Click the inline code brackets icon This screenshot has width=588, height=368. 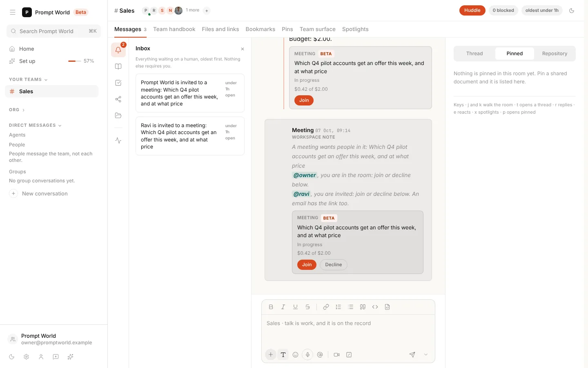click(375, 307)
